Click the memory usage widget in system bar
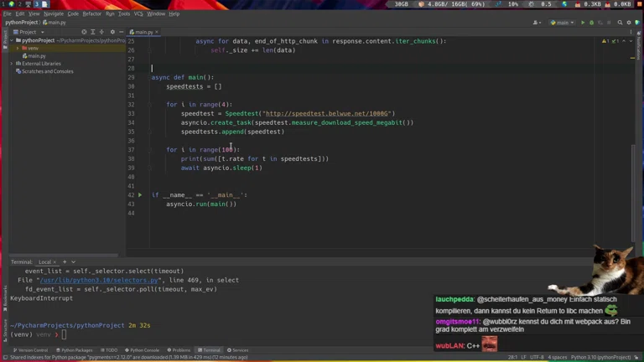The width and height of the screenshot is (644, 362). click(x=452, y=4)
